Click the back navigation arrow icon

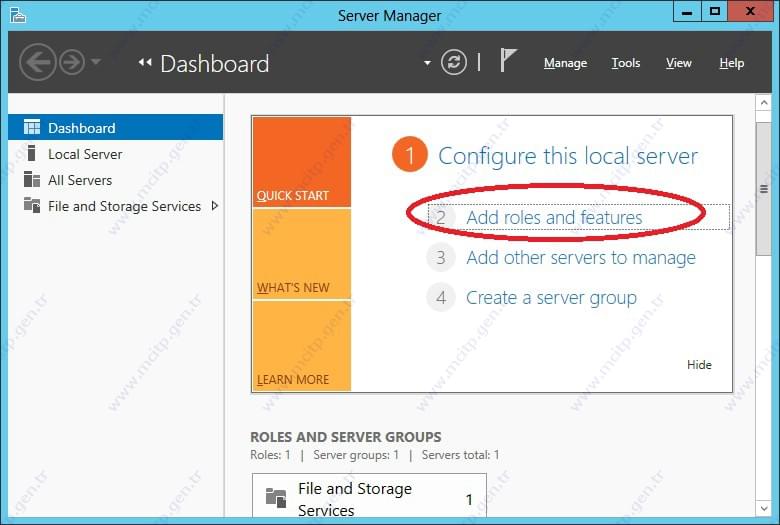[x=38, y=62]
